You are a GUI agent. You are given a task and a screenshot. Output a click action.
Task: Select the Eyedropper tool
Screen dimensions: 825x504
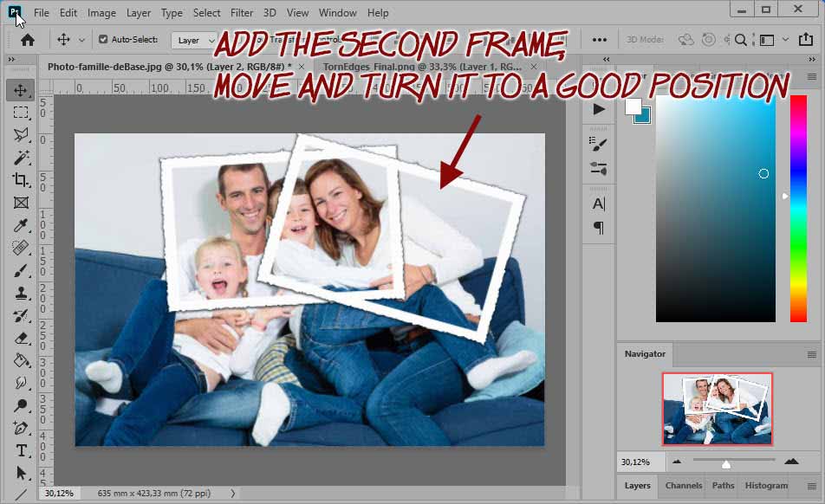[x=21, y=225]
